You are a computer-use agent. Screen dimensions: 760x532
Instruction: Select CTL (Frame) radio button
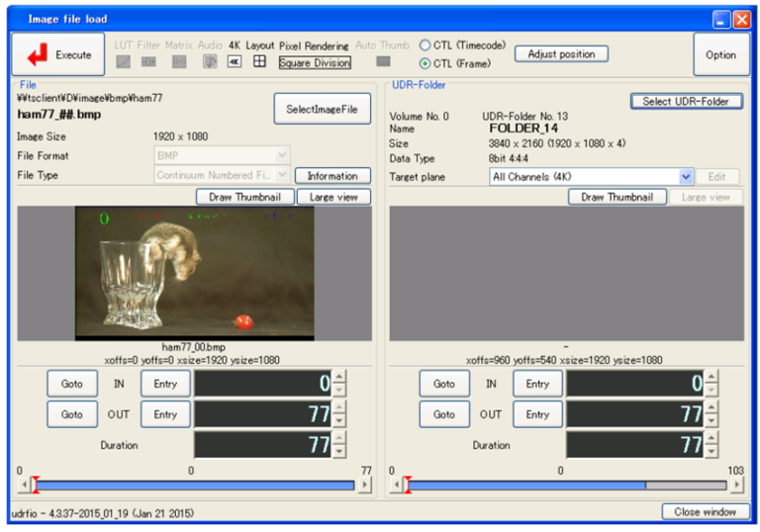[x=426, y=63]
